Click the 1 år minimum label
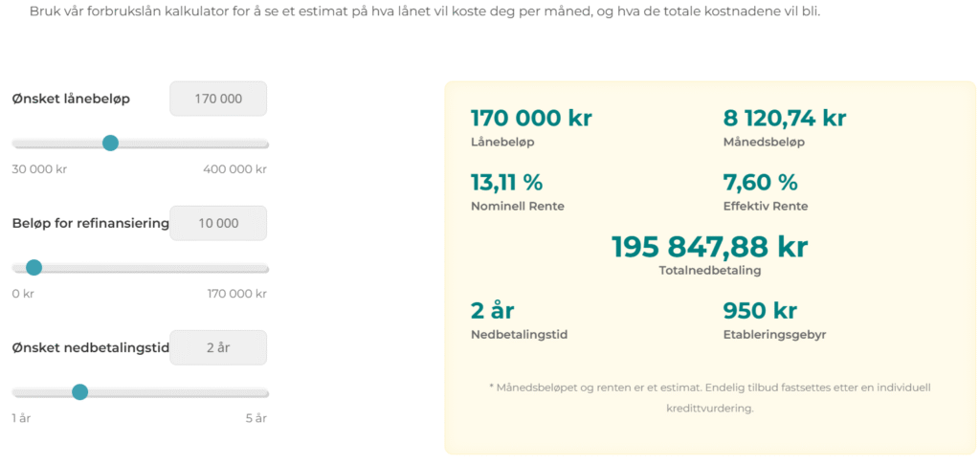980x465 pixels. [x=21, y=418]
